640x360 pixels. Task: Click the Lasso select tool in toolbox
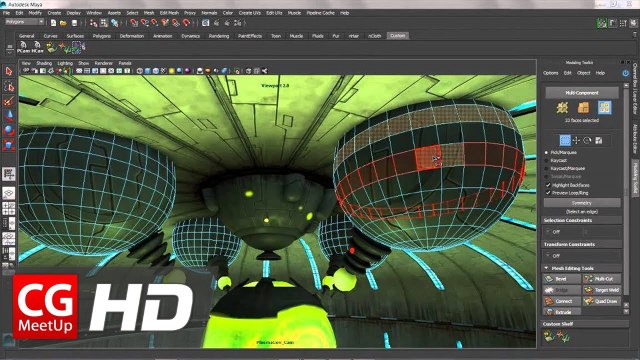(x=9, y=87)
